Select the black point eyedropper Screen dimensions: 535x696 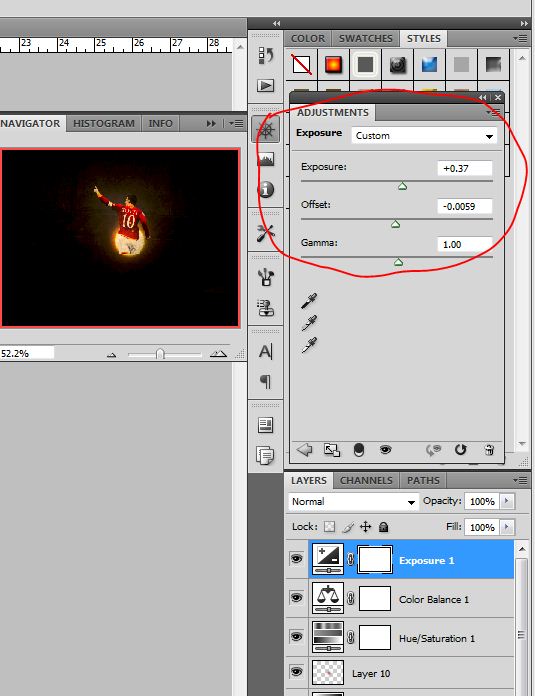(x=309, y=301)
